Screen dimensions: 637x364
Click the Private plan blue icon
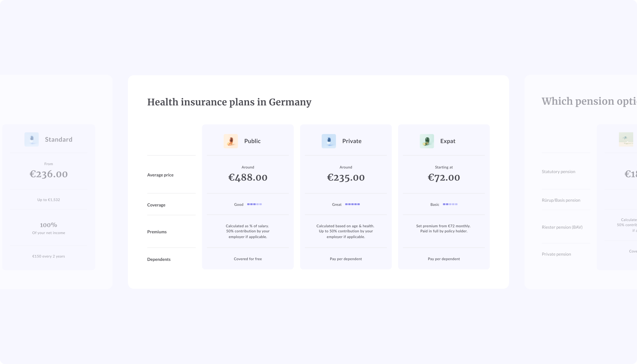pyautogui.click(x=329, y=141)
